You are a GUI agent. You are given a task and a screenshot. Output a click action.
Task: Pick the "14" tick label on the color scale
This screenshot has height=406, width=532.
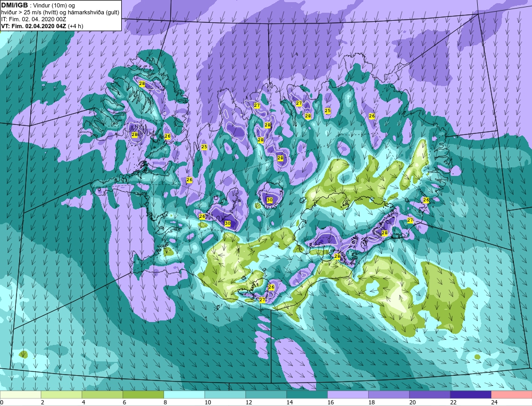tap(290, 402)
